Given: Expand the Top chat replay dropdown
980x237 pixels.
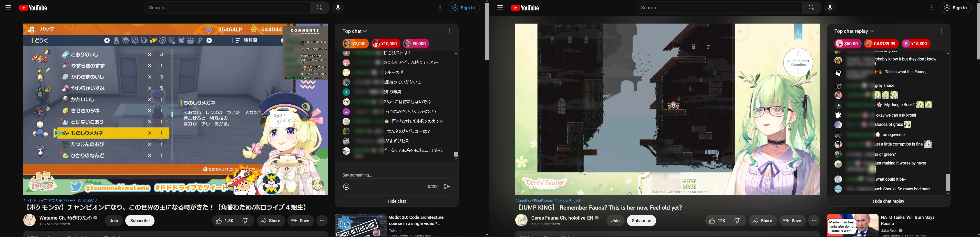Looking at the screenshot, I should tap(854, 31).
